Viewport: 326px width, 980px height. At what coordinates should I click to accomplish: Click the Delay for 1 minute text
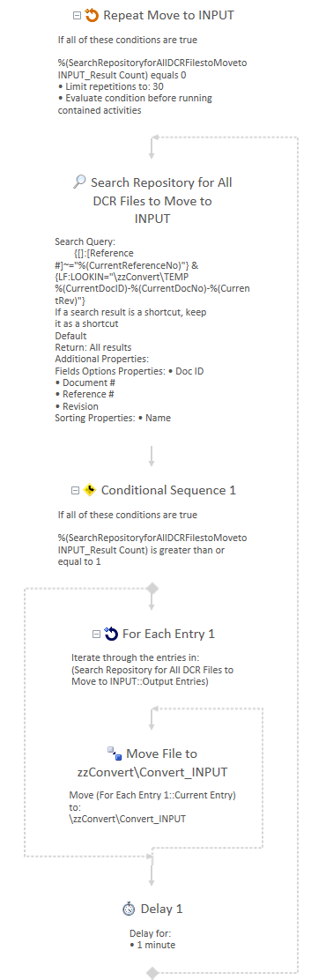pyautogui.click(x=152, y=939)
